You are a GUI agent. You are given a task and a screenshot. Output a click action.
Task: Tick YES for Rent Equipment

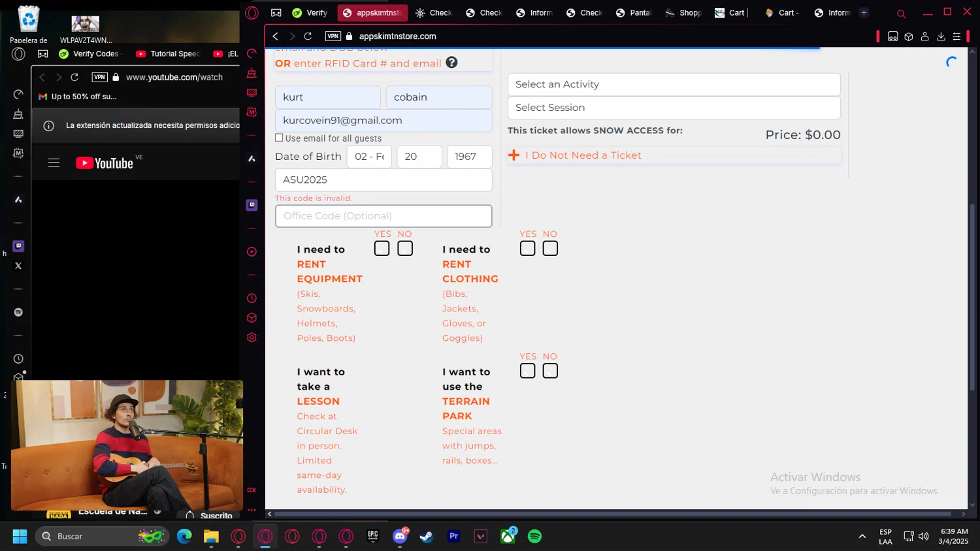[382, 249]
